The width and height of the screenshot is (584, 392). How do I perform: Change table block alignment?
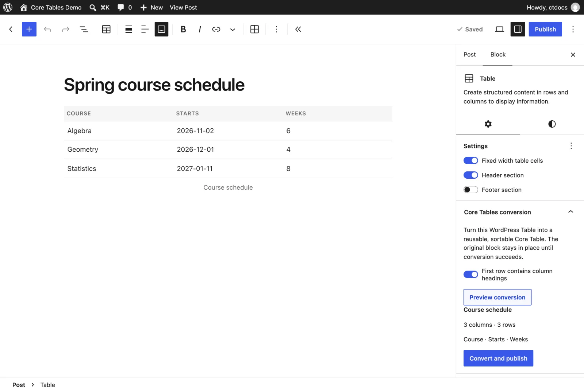tap(128, 29)
